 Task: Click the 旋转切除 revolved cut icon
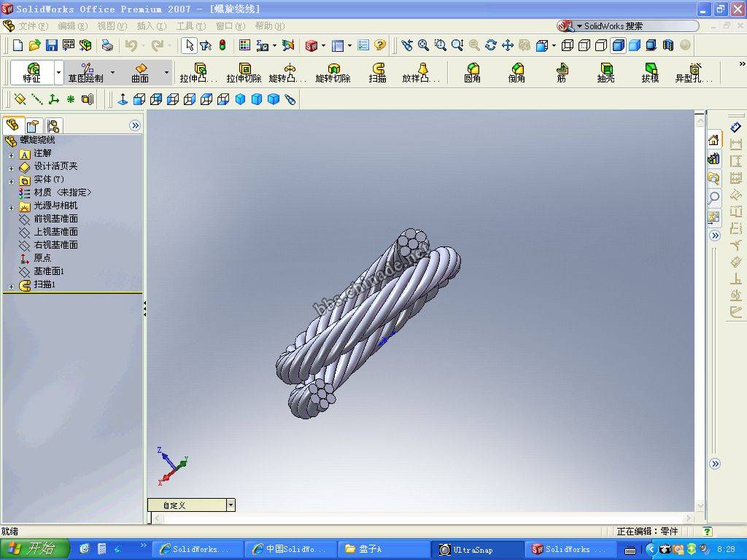tap(333, 72)
